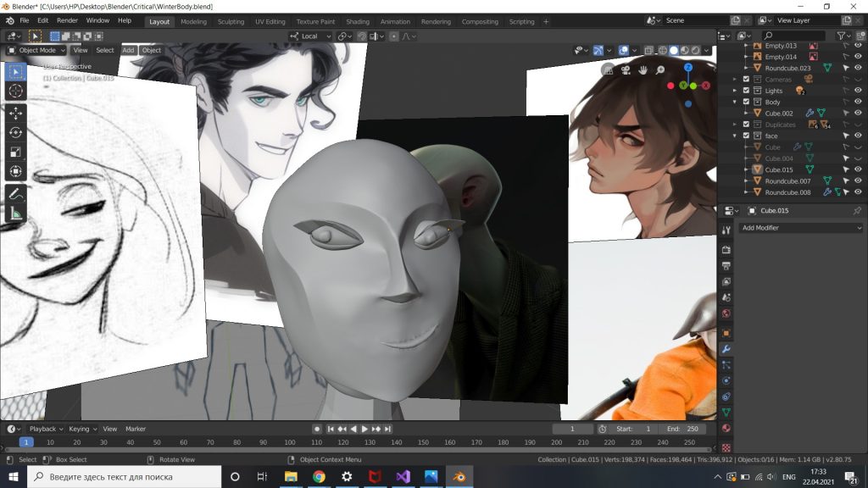This screenshot has height=488, width=868.
Task: Open the View Layer properties tab
Action: click(726, 281)
